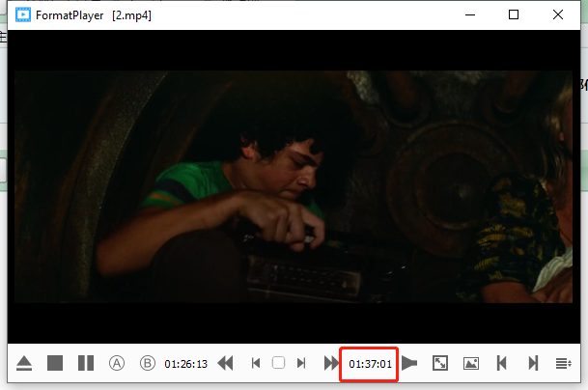Fast forward with the double-right arrow button
588x390 pixels.
coord(331,363)
